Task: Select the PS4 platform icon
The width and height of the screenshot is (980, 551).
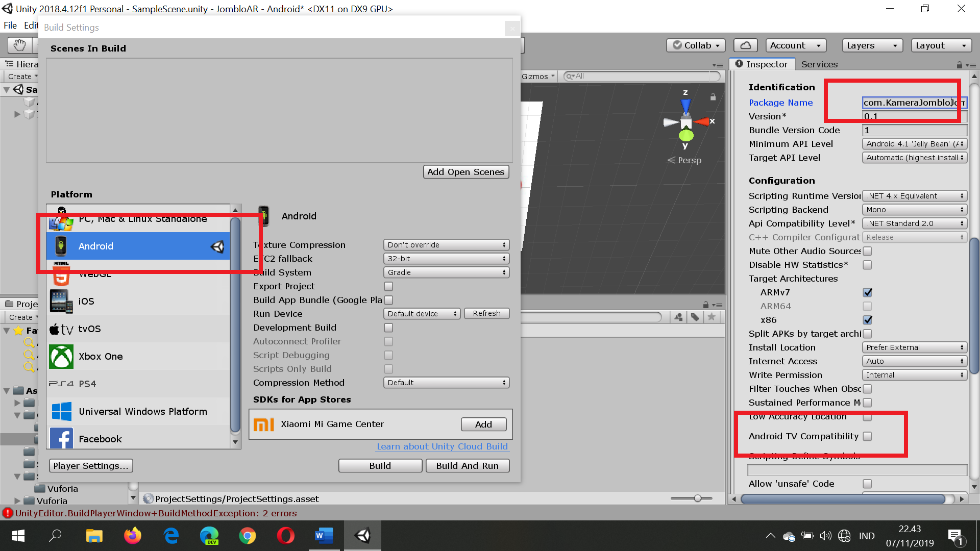Action: tap(61, 384)
